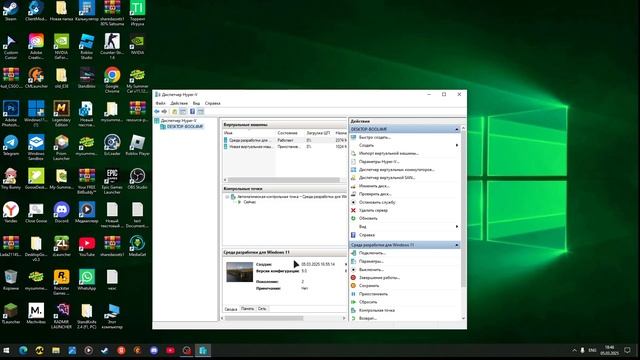The image size is (640, 360).
Task: Click Edit Disk (Изменить диск) action
Action: pos(374,186)
